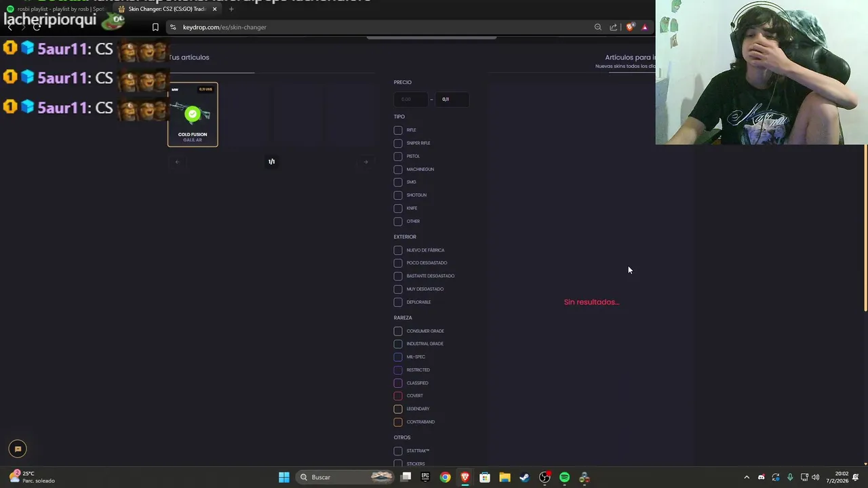Open the notifications bell in taskbar
The image size is (868, 488).
click(x=856, y=477)
